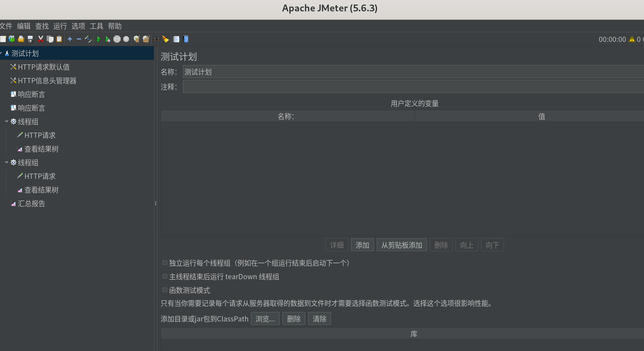Select the second 响应断言 node
The width and height of the screenshot is (644, 351).
[x=32, y=108]
